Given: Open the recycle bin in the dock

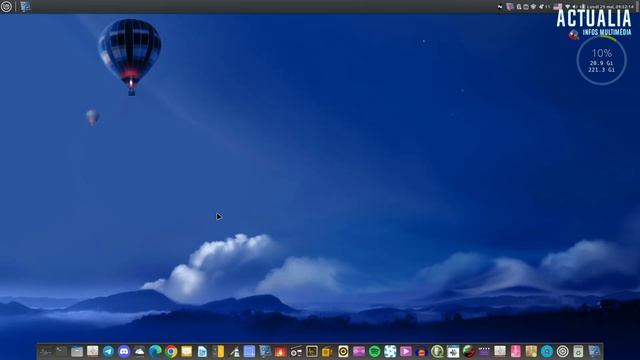Looking at the screenshot, I should point(578,351).
